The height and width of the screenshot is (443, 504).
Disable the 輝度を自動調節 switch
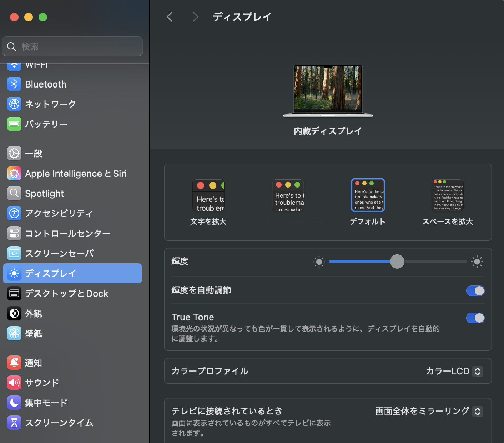[475, 291]
